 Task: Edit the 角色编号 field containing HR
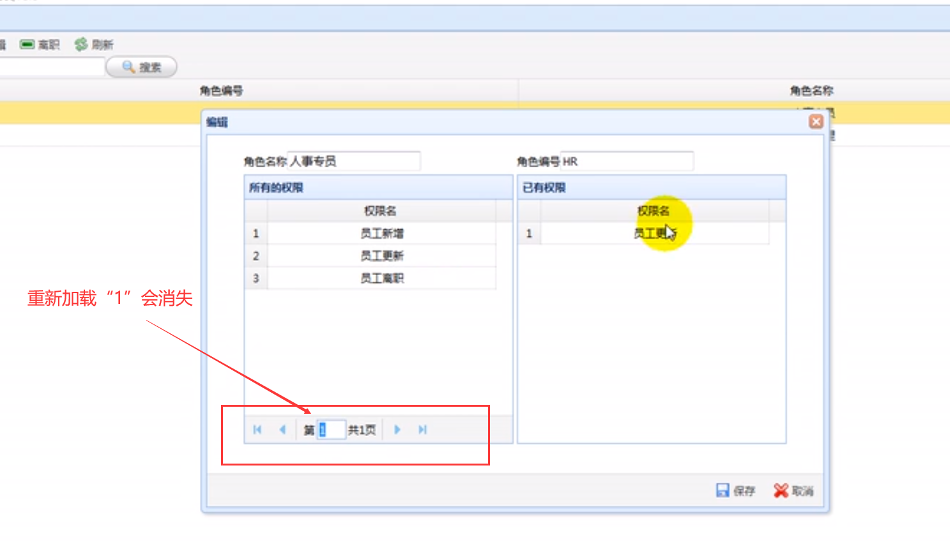tap(627, 161)
